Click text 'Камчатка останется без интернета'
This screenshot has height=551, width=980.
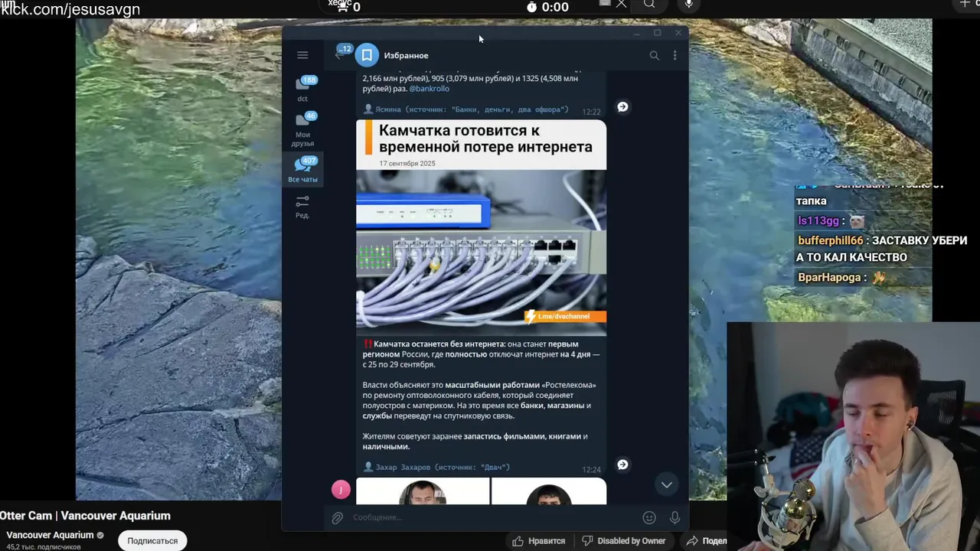(439, 344)
